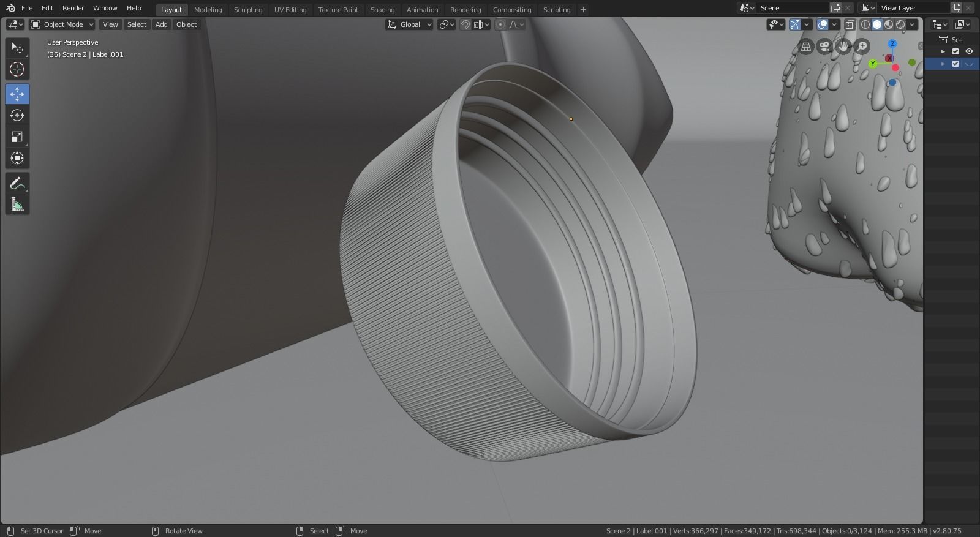Open the outliner display mode selector
This screenshot has height=537, width=980.
(940, 24)
